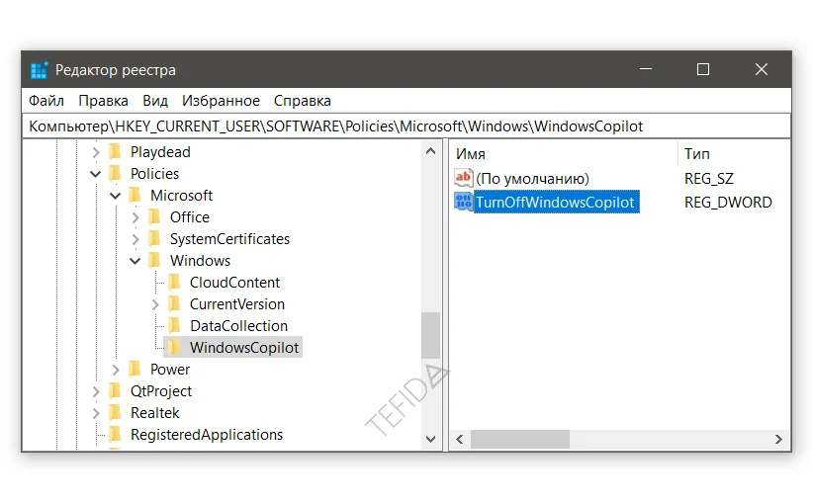Open the Вид menu
813x504 pixels.
155,101
